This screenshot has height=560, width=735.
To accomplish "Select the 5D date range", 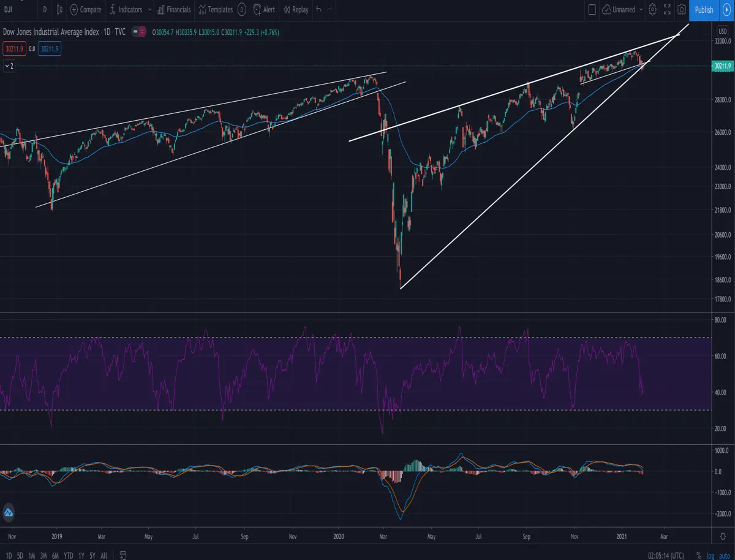I will [20, 556].
